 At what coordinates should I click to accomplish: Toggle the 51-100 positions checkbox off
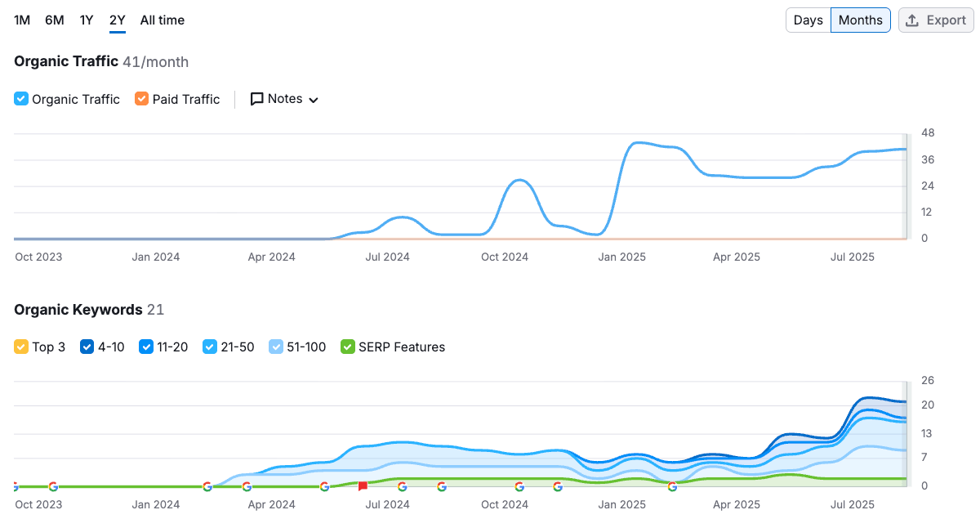[x=276, y=347]
